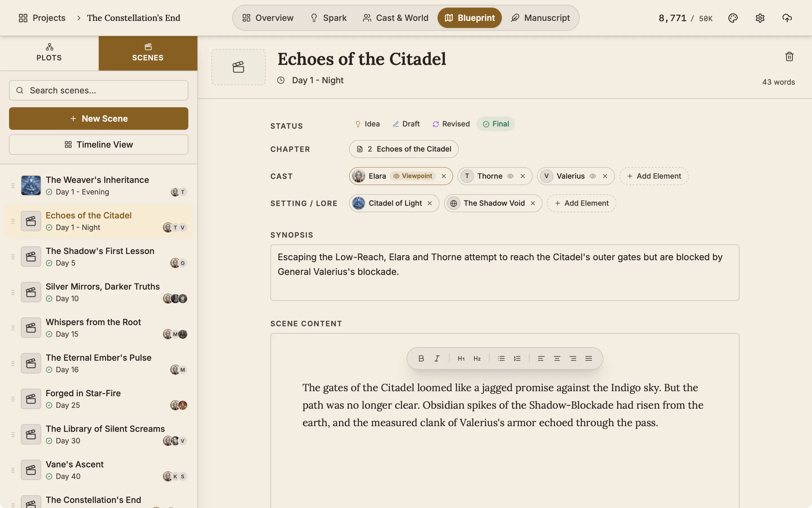Open The Weaver's Inheritance scene
The image size is (812, 508).
[99, 185]
